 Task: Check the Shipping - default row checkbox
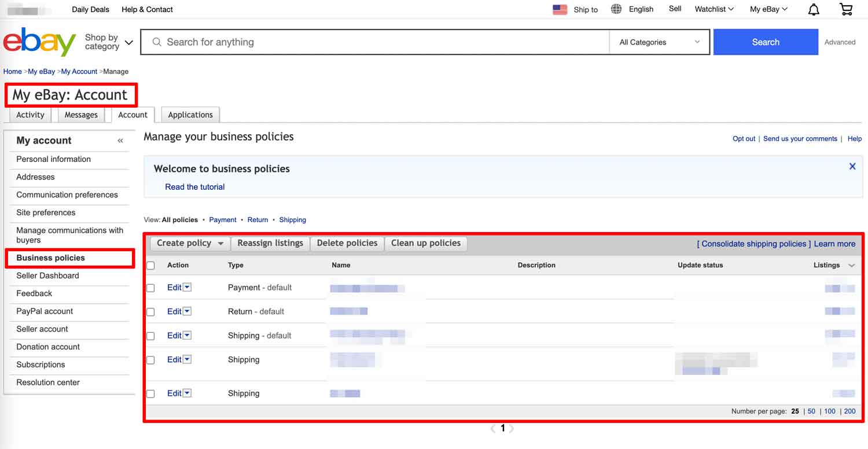point(151,336)
